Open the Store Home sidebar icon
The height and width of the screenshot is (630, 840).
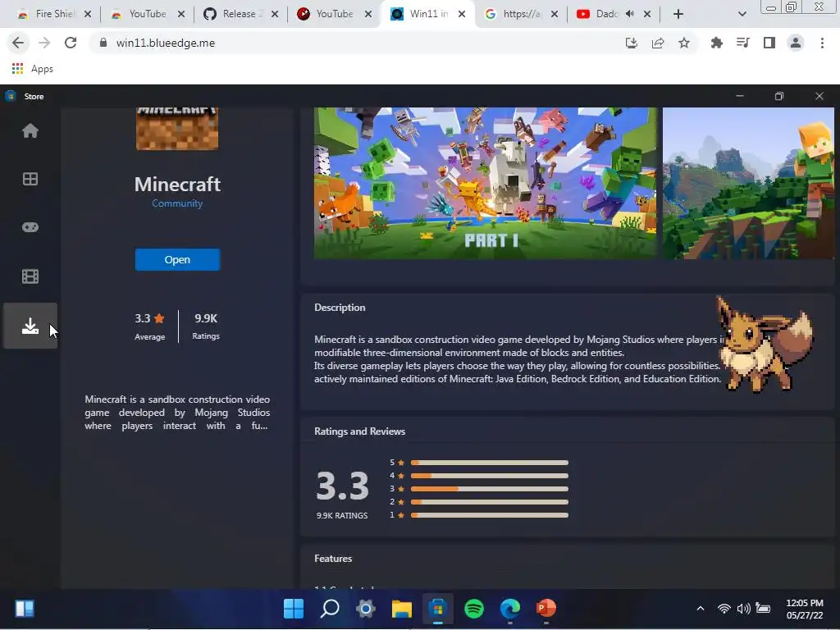click(30, 130)
